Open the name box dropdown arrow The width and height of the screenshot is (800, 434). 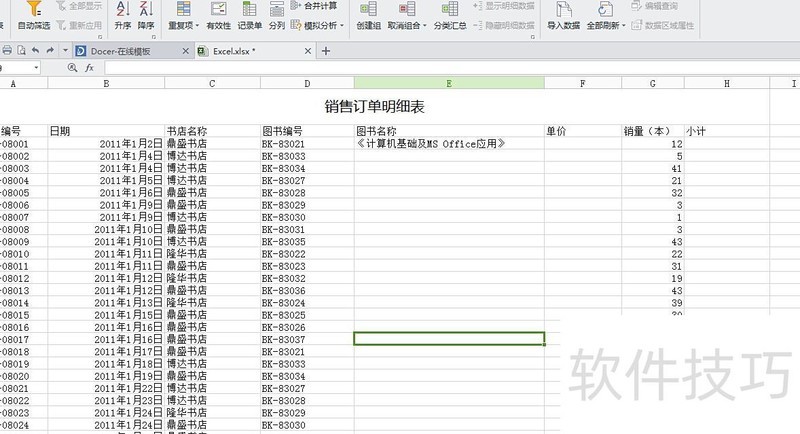[x=36, y=67]
